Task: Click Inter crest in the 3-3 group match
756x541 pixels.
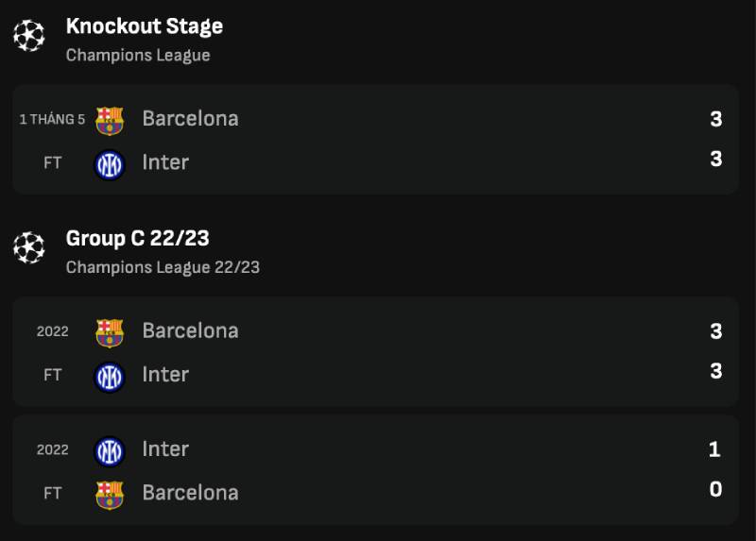Action: click(110, 377)
